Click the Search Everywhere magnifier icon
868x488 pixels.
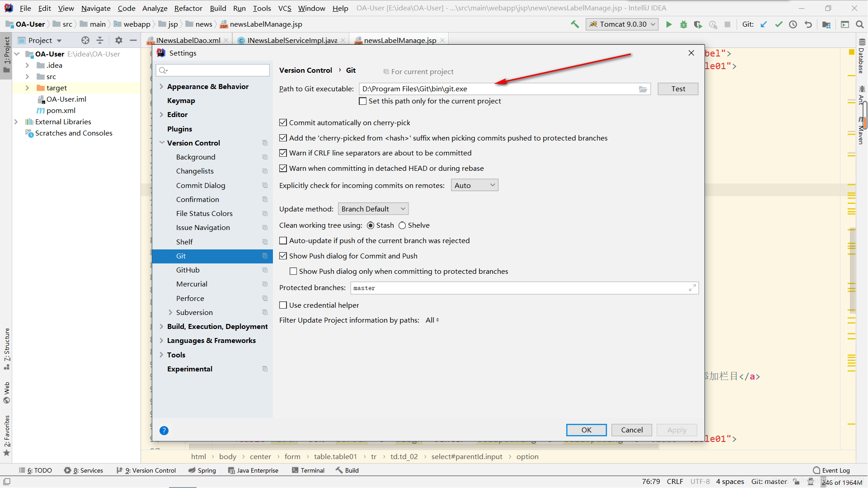pos(859,24)
